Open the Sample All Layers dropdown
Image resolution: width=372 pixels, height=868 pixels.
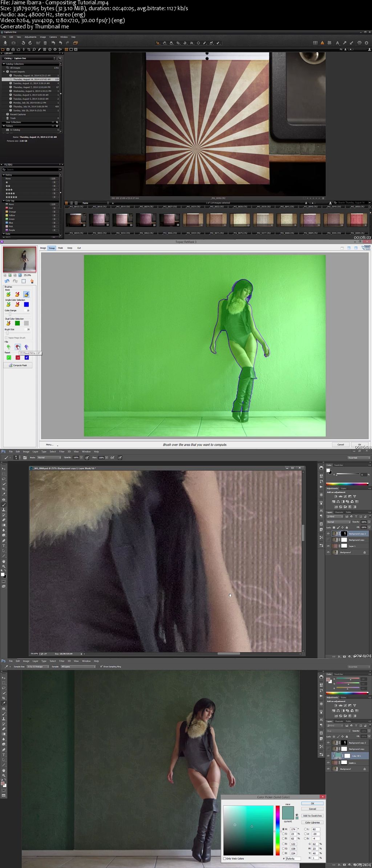pos(78,667)
